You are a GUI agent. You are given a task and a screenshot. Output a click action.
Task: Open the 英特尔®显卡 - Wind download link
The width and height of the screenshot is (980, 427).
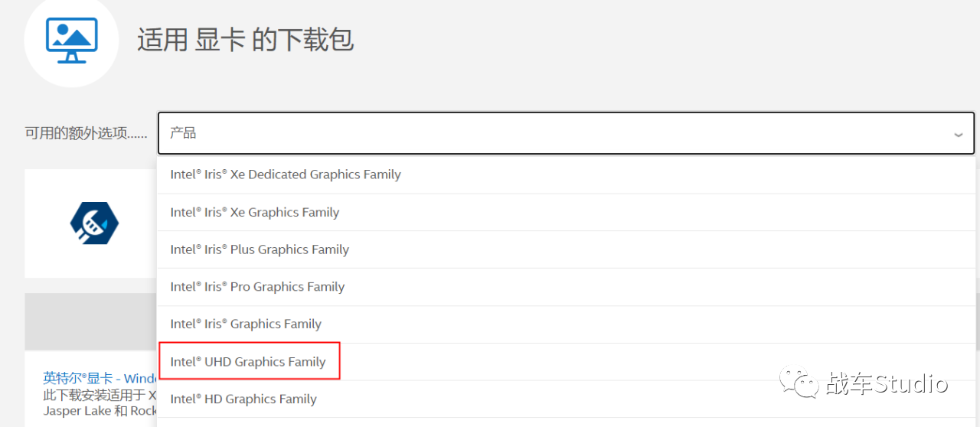(100, 378)
